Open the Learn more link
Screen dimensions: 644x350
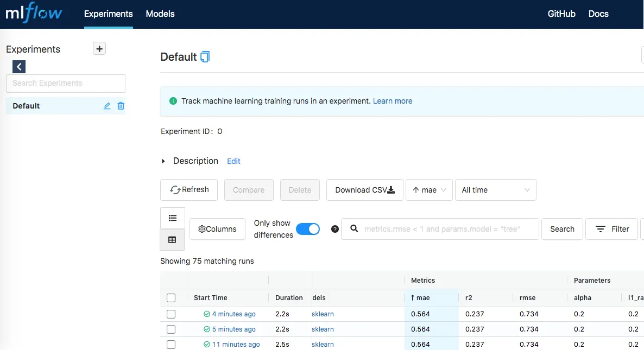click(x=393, y=101)
